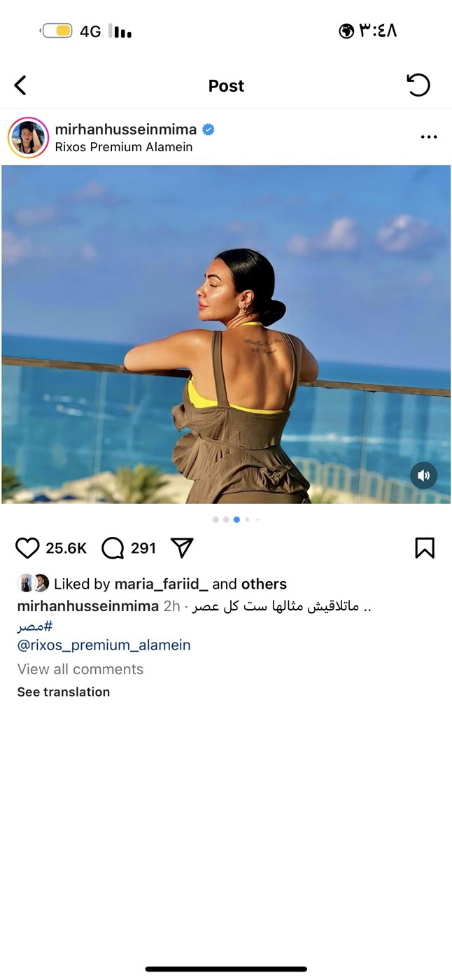Share the post with the paper plane icon

[182, 547]
